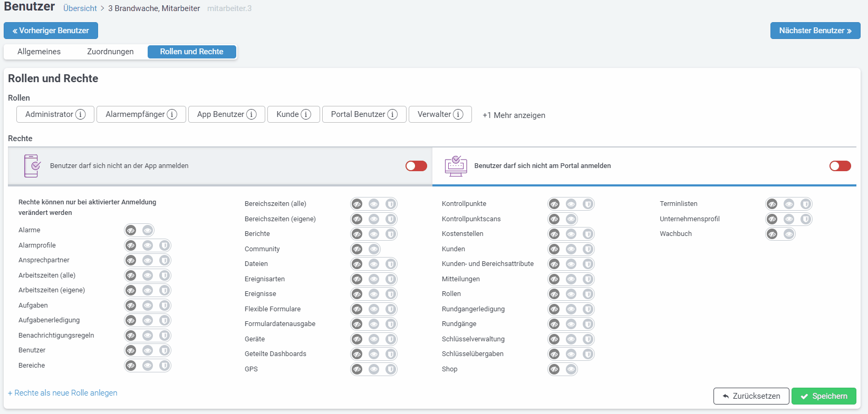The width and height of the screenshot is (868, 414).
Task: Select the shield icon in the Berichte row
Action: [391, 234]
